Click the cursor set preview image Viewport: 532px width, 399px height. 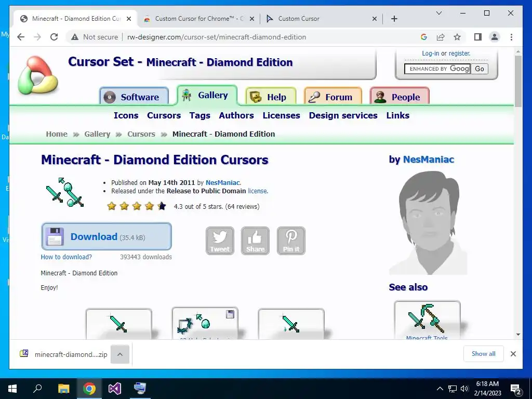[x=65, y=192]
